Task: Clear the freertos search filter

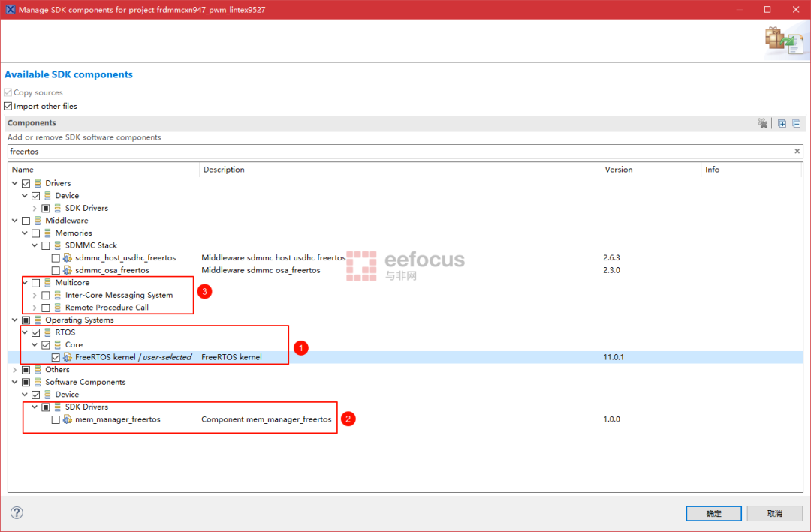Action: [x=797, y=151]
